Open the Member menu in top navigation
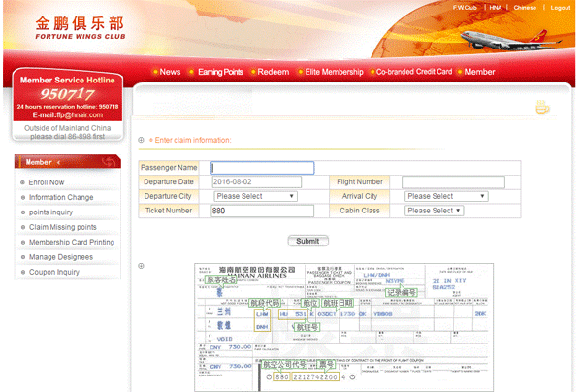The width and height of the screenshot is (582, 392). pyautogui.click(x=479, y=72)
